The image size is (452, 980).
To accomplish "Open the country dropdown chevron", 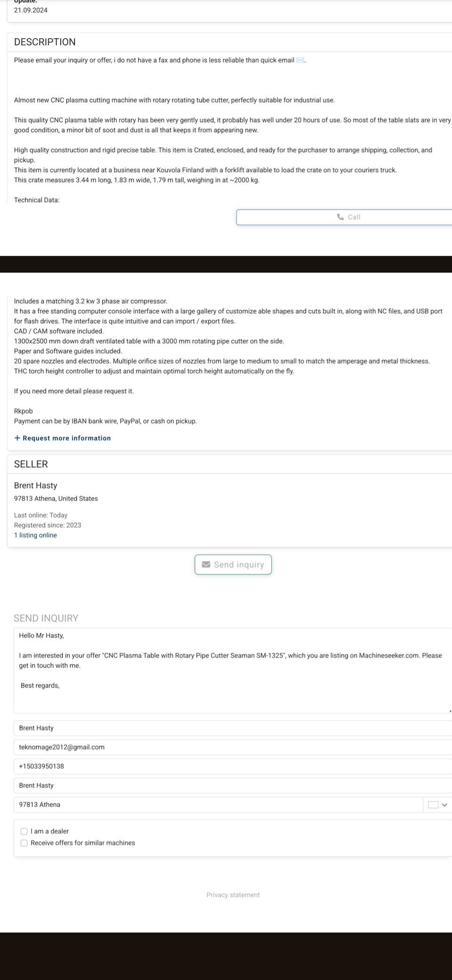I will 444,805.
